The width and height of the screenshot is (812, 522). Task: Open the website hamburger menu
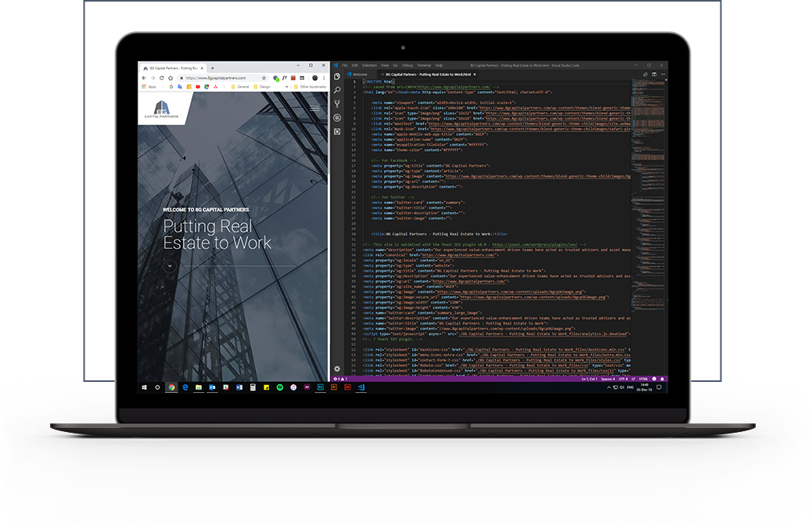point(314,108)
